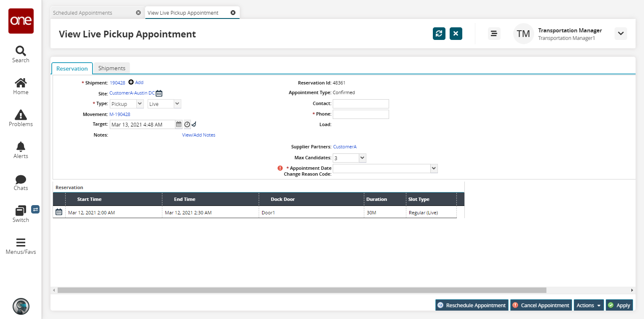
Task: Open the site calendar icon beside CustomerA-Austin DC
Action: [x=159, y=93]
